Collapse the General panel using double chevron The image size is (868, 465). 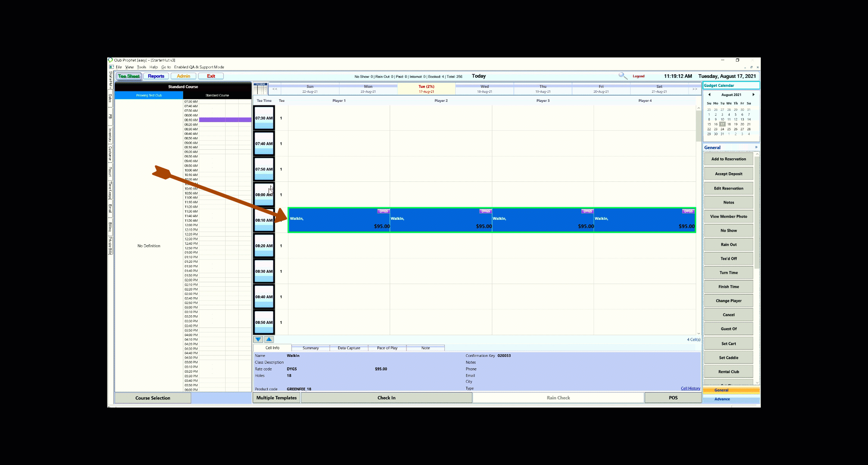click(756, 147)
